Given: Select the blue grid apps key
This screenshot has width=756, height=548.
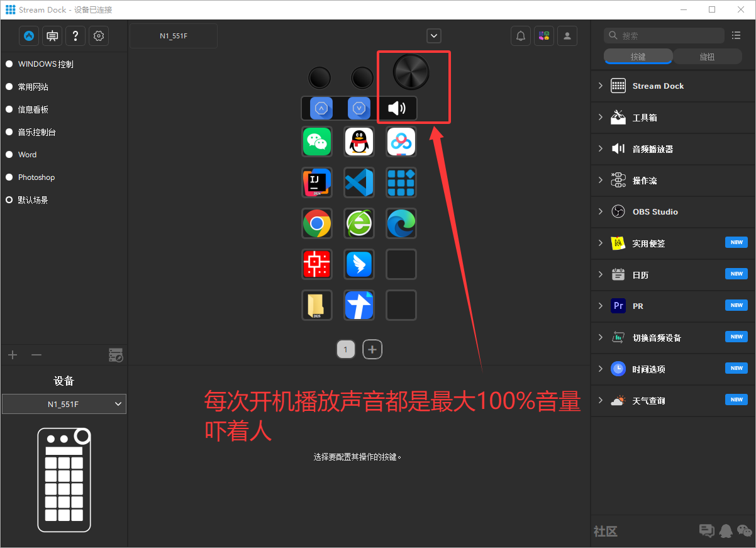Looking at the screenshot, I should pyautogui.click(x=401, y=182).
